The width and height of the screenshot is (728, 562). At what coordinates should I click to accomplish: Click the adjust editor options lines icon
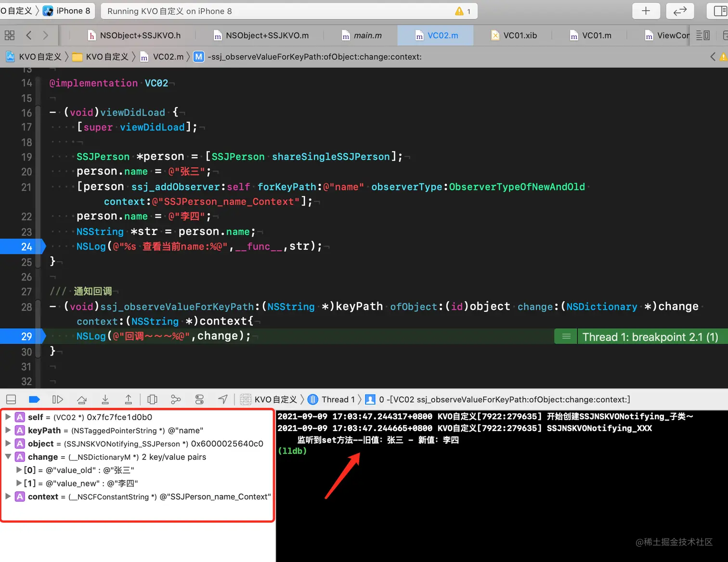[x=703, y=35]
